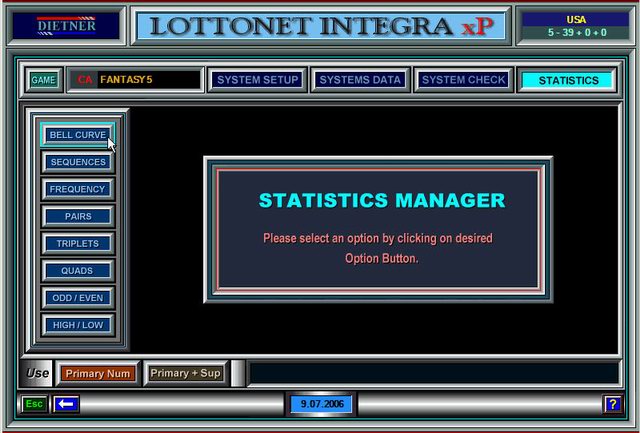Toggle Primary Num usage mode
Image resolution: width=640 pixels, height=433 pixels.
click(98, 373)
